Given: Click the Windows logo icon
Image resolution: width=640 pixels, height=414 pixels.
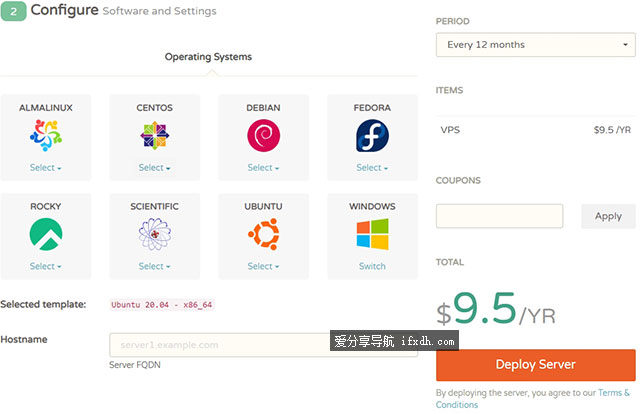Looking at the screenshot, I should [372, 234].
